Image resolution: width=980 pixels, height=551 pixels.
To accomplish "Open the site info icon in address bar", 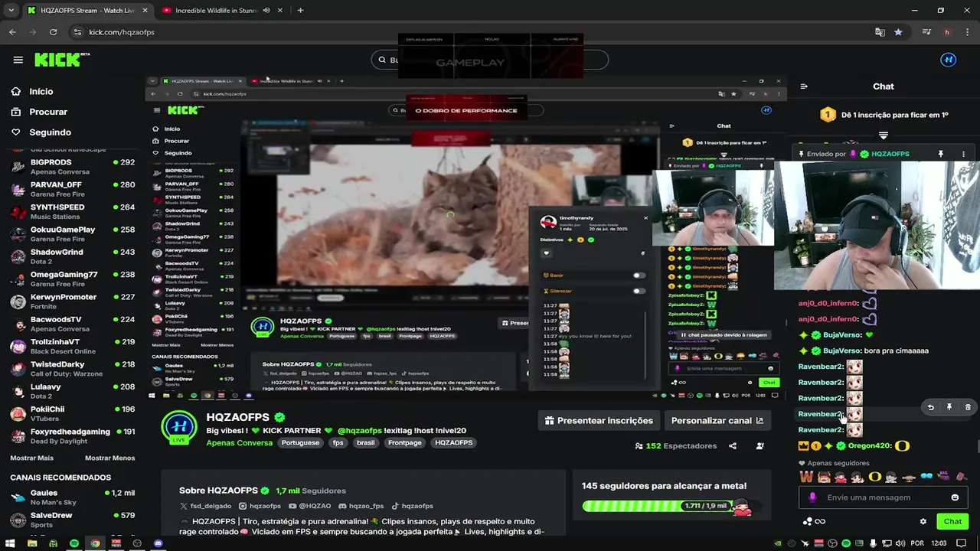I will click(x=77, y=32).
